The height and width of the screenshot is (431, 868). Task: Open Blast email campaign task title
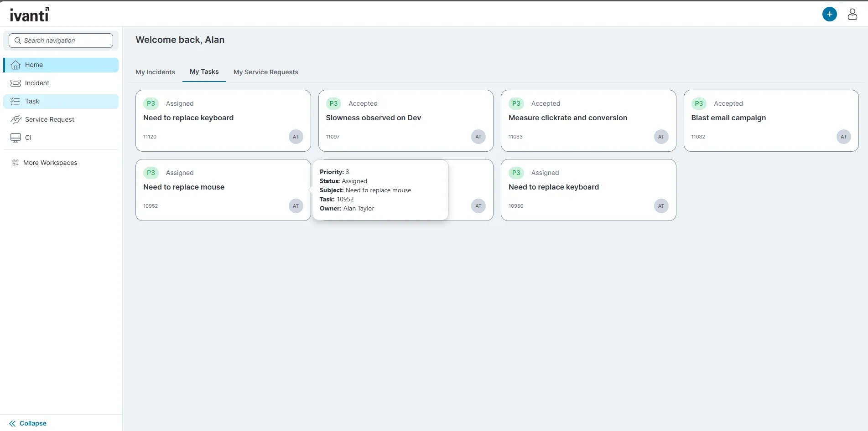[728, 118]
